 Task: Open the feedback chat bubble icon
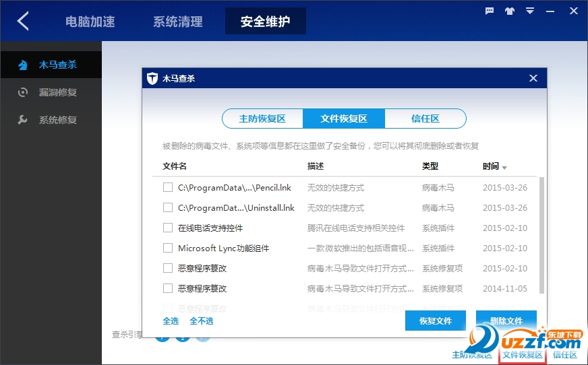coord(490,11)
